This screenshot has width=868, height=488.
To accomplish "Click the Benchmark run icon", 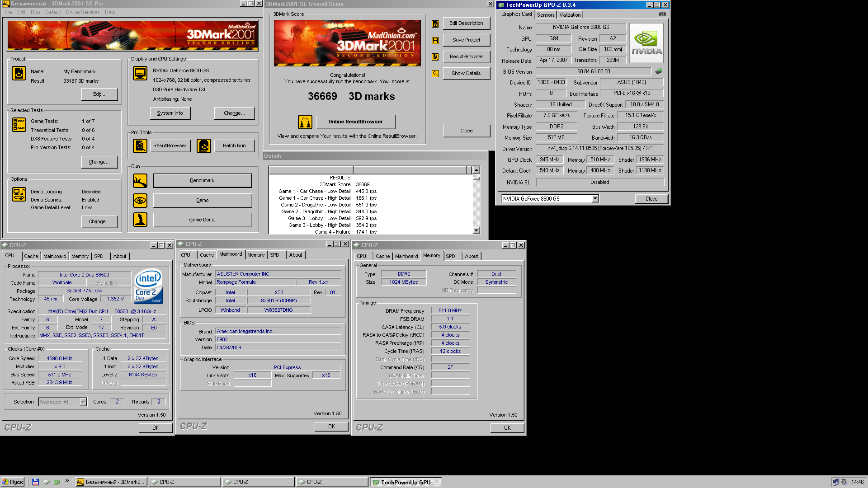I will [x=140, y=181].
